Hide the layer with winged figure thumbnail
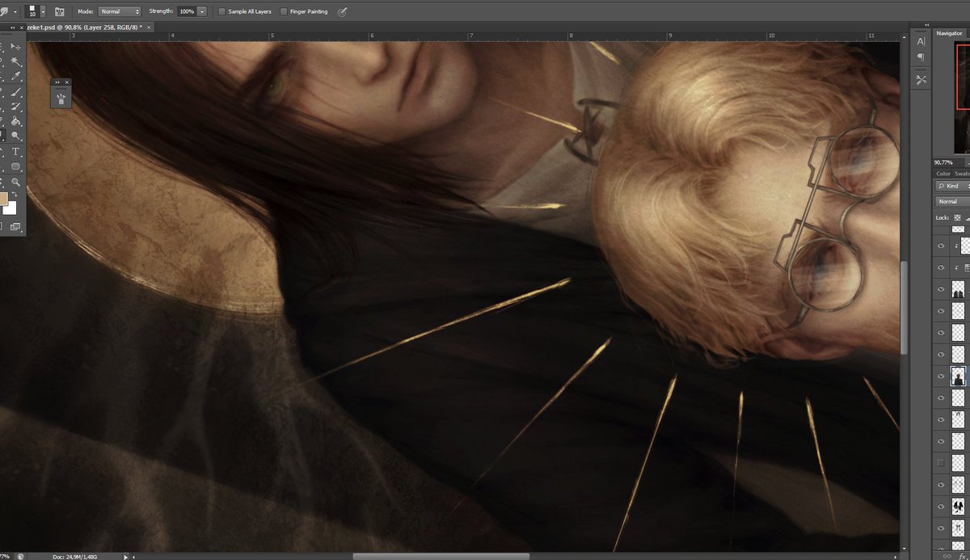970x560 pixels. (x=940, y=507)
